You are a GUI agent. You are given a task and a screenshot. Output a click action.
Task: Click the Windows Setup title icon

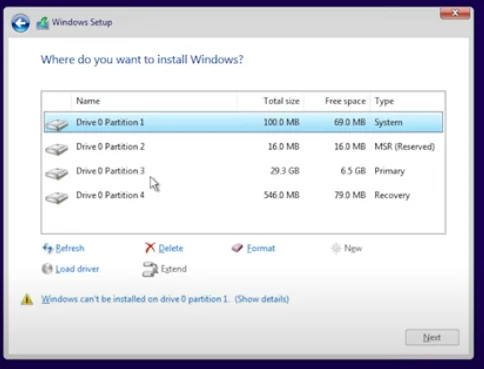pos(43,23)
